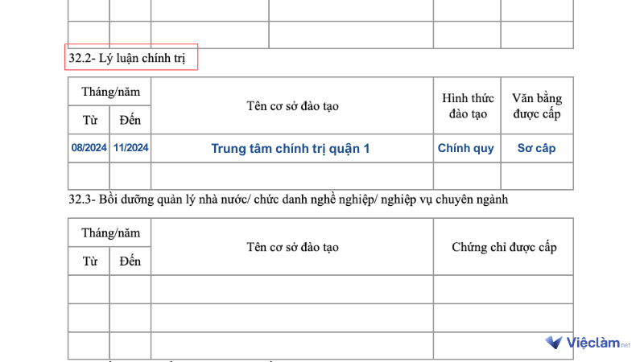Select the section 32.3 heading text
Viewport: 644px width, 362px height.
288,200
